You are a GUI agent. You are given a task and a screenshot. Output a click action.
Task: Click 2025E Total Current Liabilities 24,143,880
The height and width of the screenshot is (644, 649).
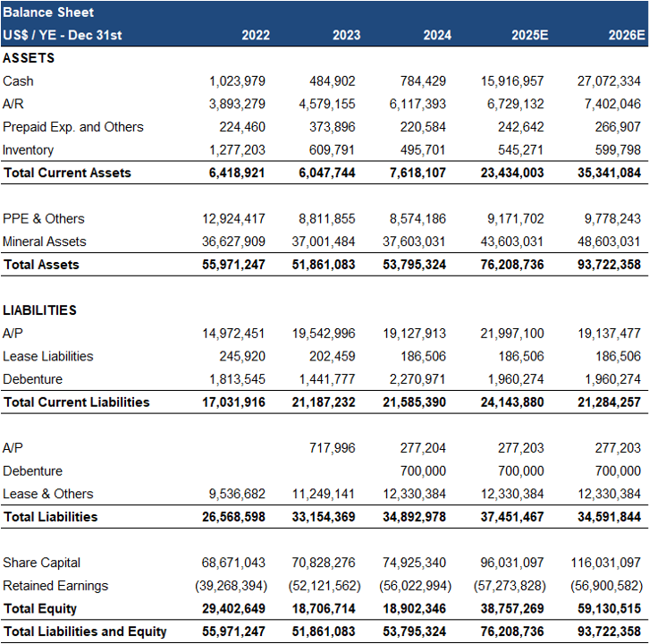[508, 402]
